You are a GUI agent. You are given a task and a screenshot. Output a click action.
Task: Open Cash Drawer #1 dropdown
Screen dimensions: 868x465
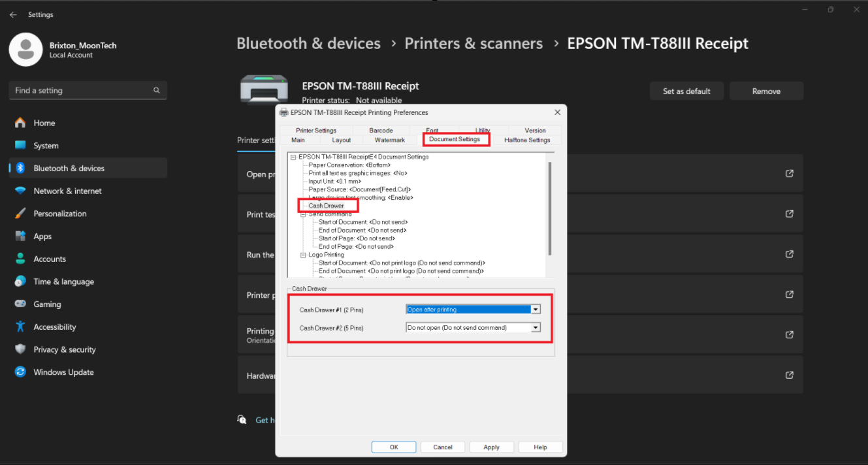(x=536, y=310)
